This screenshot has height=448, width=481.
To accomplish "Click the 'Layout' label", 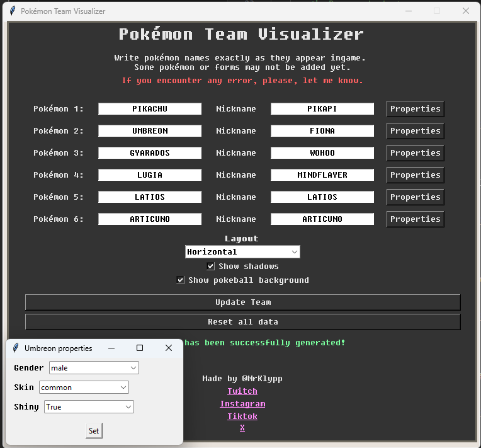I will [242, 239].
